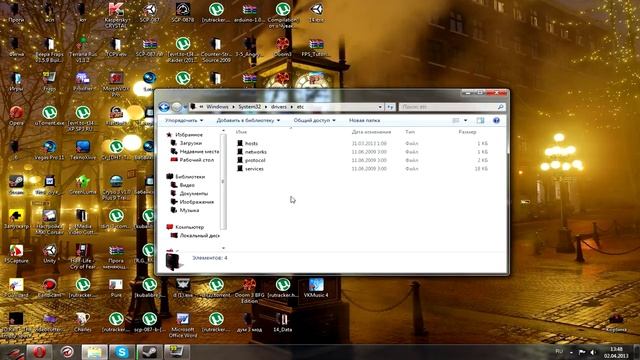
Task: Open Explorer help question mark icon
Action: (496, 120)
